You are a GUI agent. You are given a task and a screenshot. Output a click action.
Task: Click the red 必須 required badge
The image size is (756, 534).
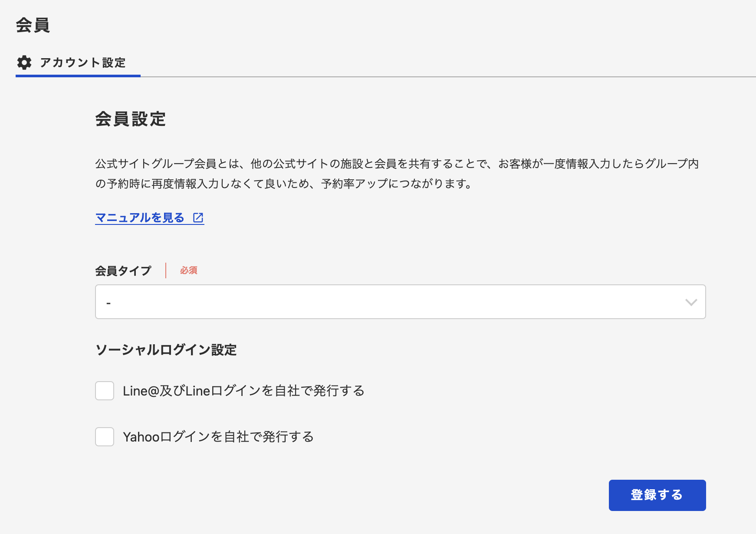click(189, 270)
